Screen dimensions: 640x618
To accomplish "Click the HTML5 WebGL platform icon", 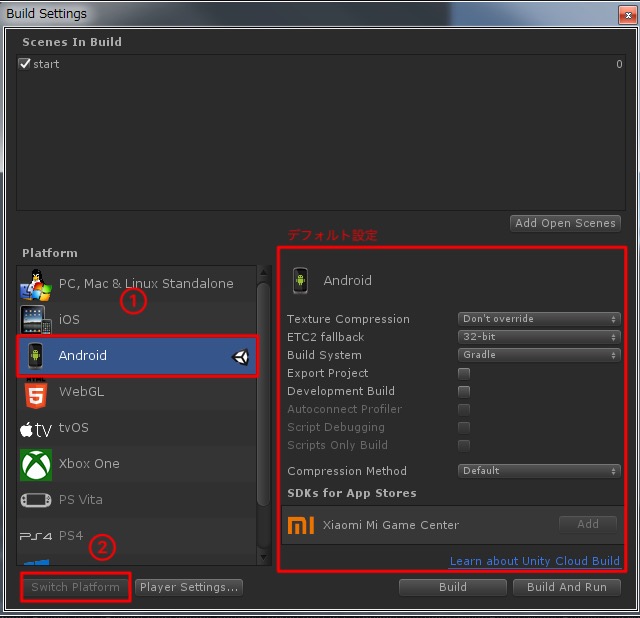I will coord(36,392).
